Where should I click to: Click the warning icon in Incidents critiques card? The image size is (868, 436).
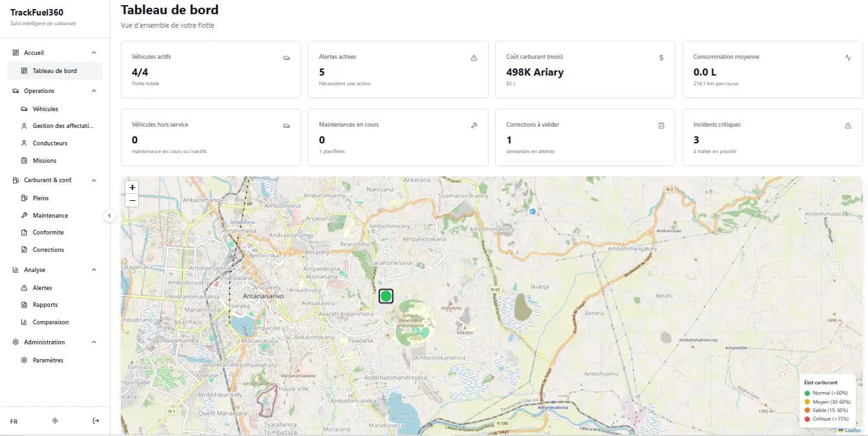(849, 126)
